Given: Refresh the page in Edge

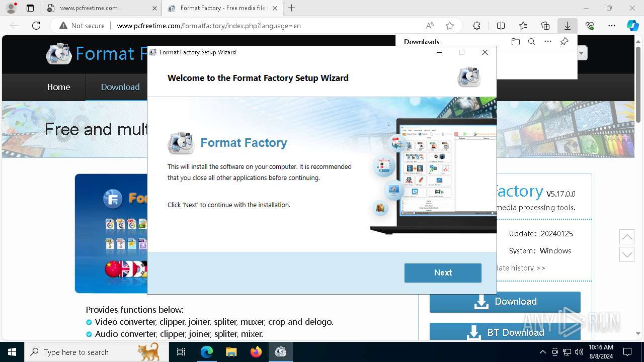Looking at the screenshot, I should coord(36,26).
